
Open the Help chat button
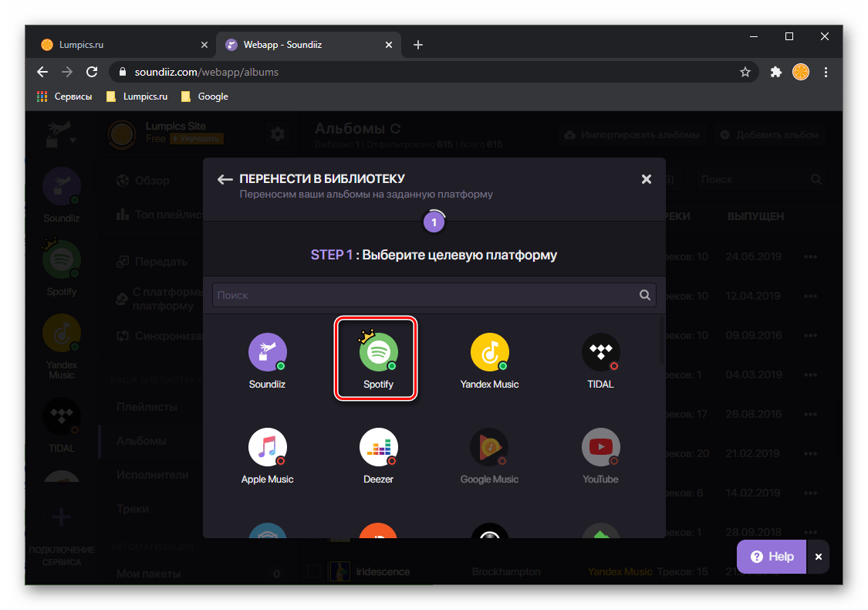(772, 556)
